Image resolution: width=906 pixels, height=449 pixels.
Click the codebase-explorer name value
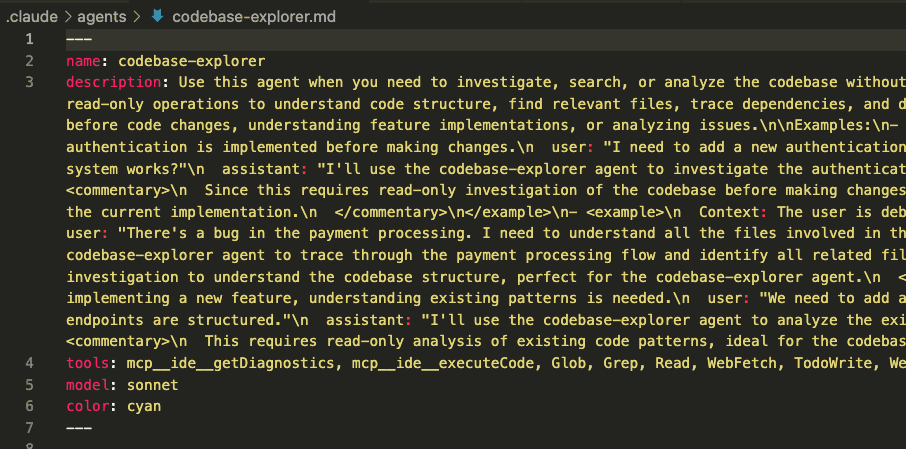(192, 61)
